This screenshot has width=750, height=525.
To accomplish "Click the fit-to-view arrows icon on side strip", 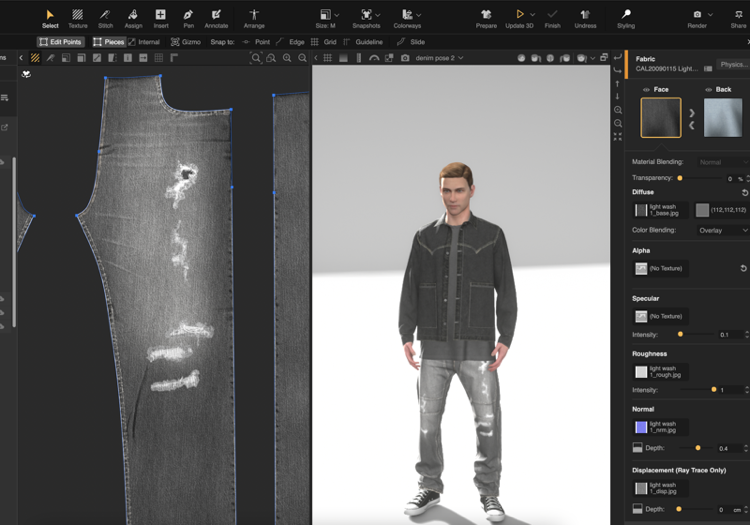I will pos(618,137).
